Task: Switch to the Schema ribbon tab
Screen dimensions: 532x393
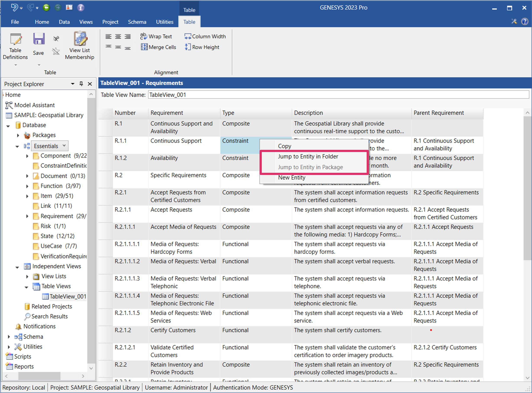Action: pos(137,22)
